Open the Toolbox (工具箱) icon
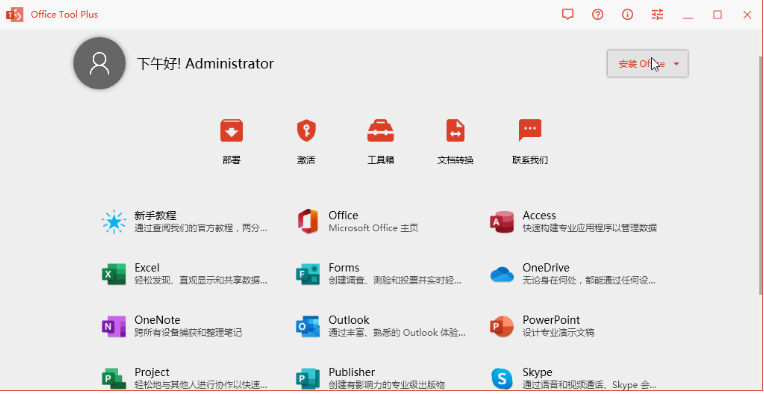This screenshot has height=394, width=764. (381, 131)
